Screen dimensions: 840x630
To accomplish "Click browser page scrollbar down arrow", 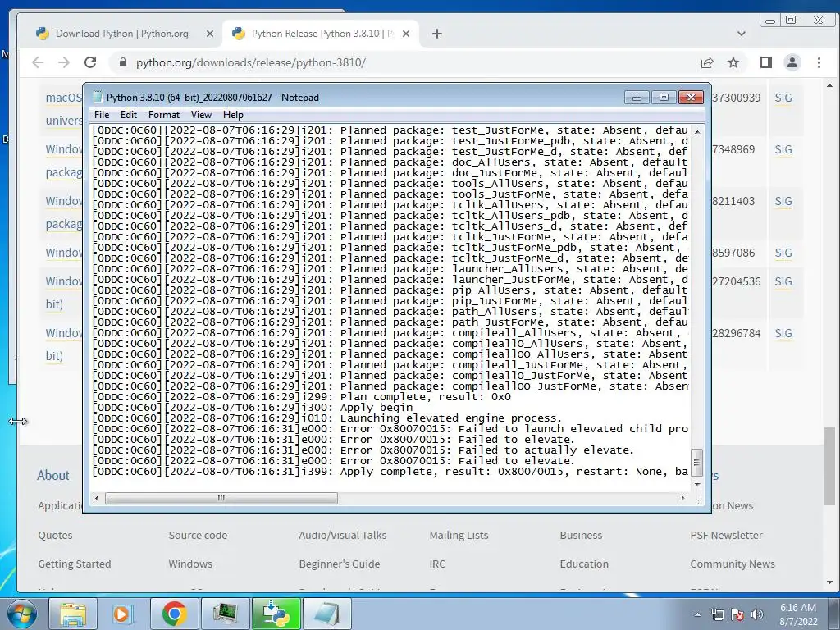I will pos(829,582).
